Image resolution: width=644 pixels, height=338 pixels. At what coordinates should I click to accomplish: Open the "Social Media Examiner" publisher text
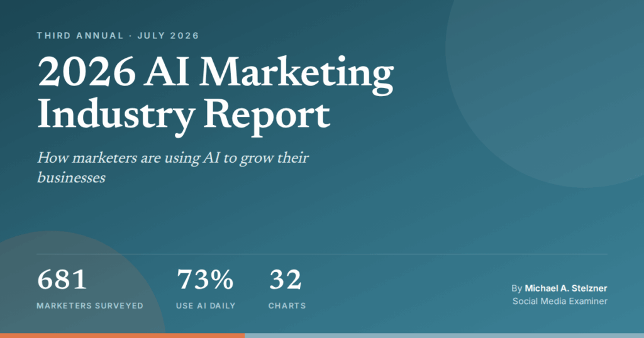click(560, 301)
